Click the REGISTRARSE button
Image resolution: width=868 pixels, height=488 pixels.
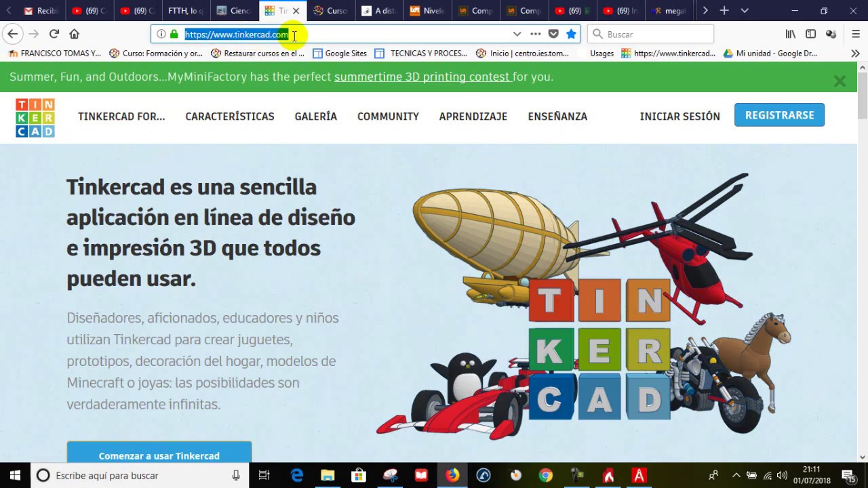tap(779, 115)
